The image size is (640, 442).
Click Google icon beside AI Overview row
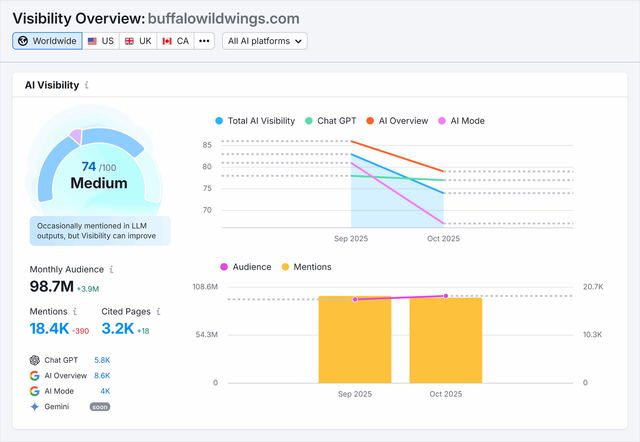click(x=35, y=375)
